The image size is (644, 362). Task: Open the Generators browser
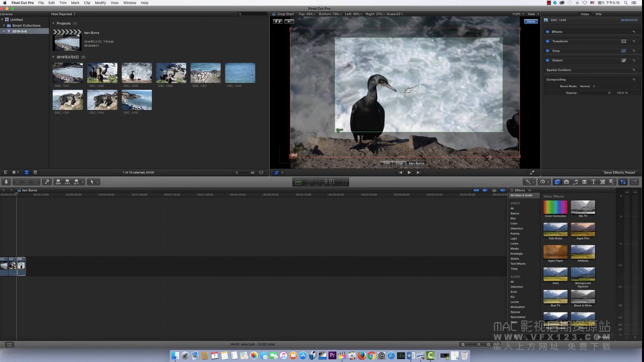(602, 182)
